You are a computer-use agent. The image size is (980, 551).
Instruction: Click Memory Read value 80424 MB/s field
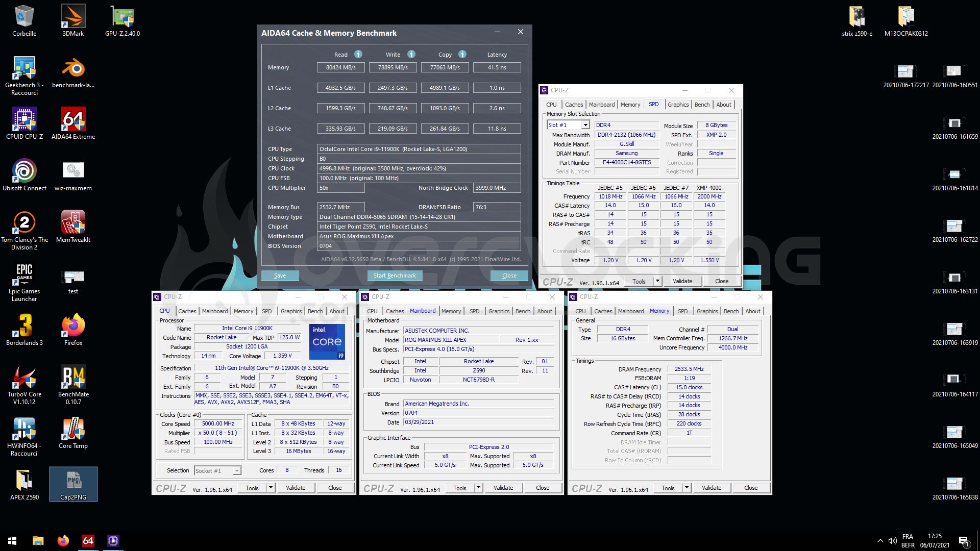340,67
